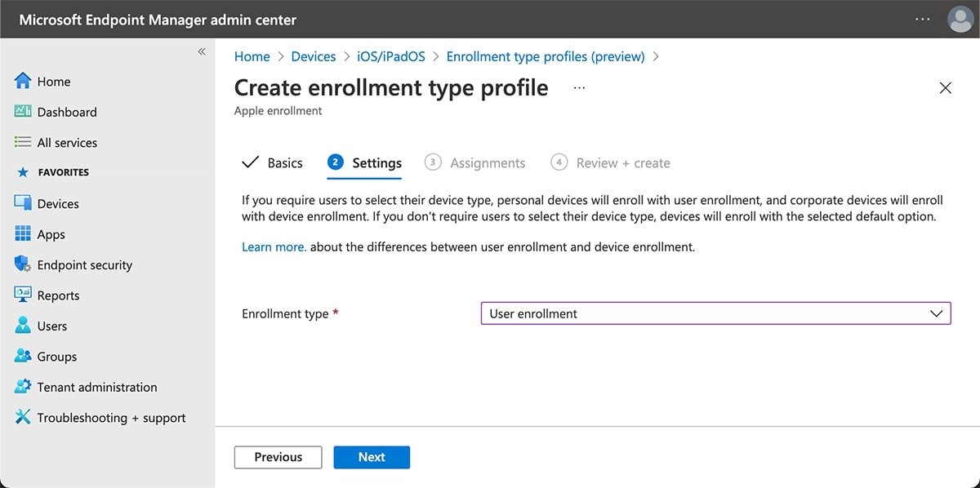Open the Assignments step
The height and width of the screenshot is (488, 980).
click(x=488, y=162)
